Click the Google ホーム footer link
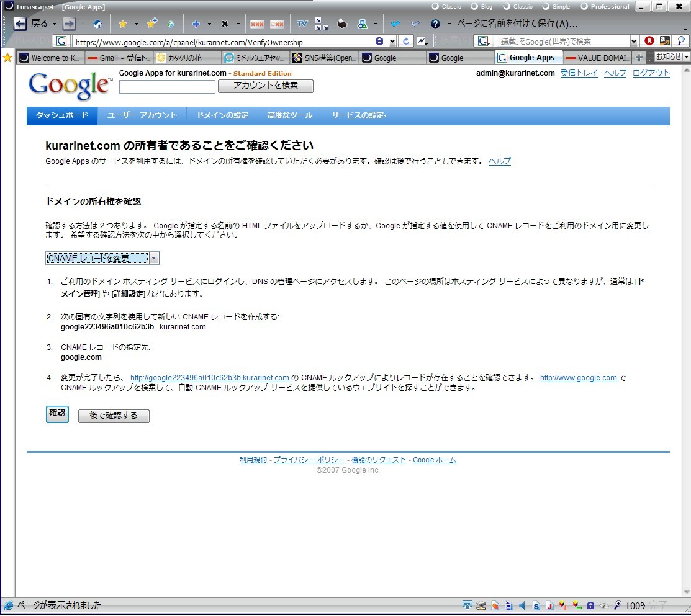This screenshot has height=616, width=691. tap(435, 460)
